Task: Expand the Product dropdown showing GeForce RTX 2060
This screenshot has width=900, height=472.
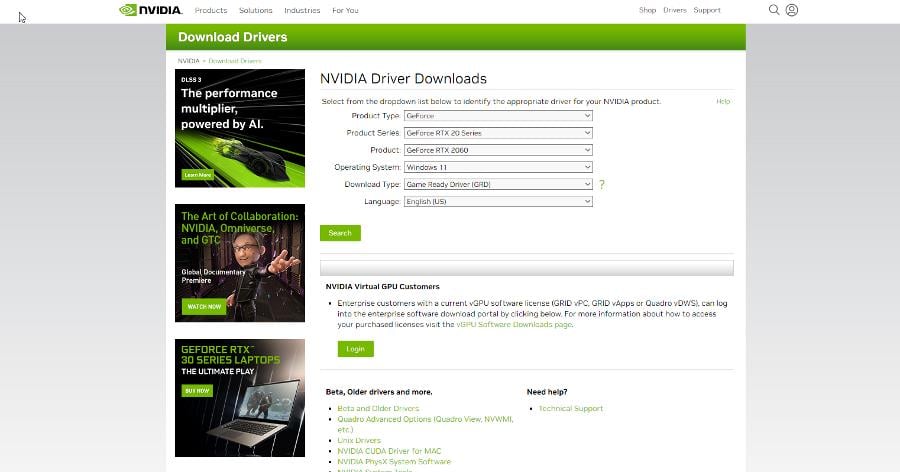Action: pos(498,150)
